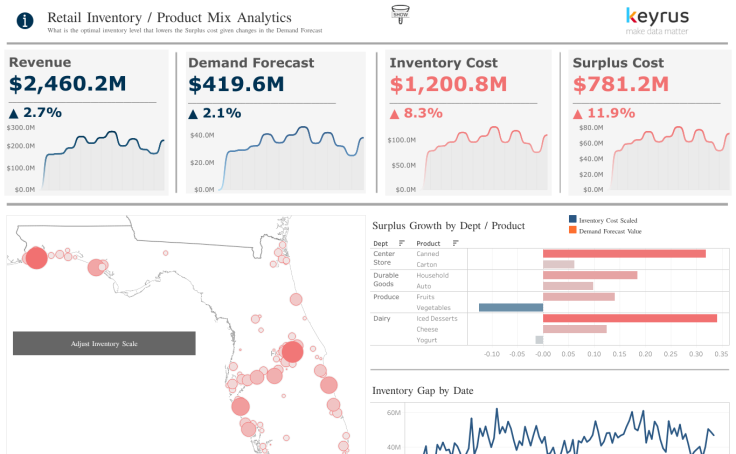The image size is (736, 454).
Task: Select the Demand Forecast Value legend swatch
Action: pyautogui.click(x=572, y=231)
